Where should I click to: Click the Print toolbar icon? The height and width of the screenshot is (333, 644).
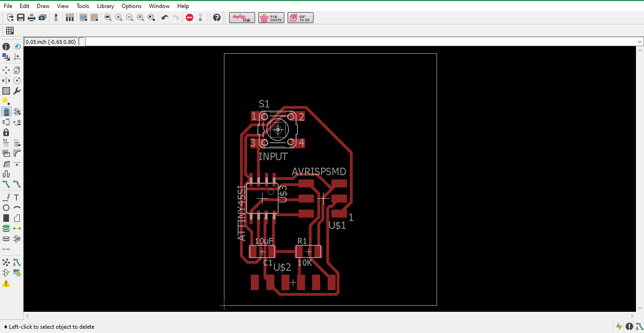pyautogui.click(x=32, y=17)
